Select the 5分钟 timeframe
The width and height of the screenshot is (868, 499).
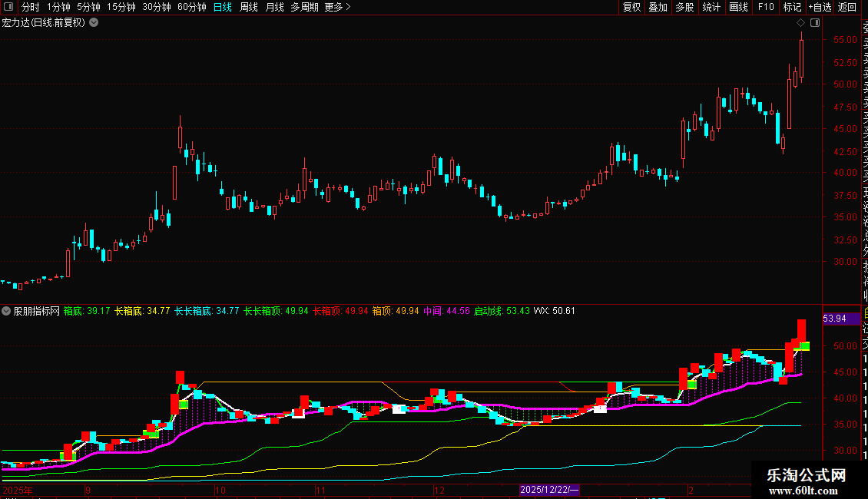[88, 7]
